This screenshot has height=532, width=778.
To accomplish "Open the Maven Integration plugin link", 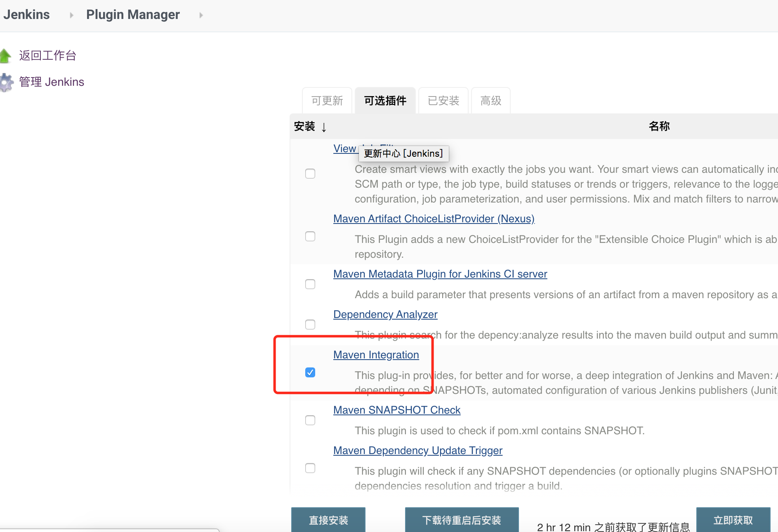I will pyautogui.click(x=376, y=355).
